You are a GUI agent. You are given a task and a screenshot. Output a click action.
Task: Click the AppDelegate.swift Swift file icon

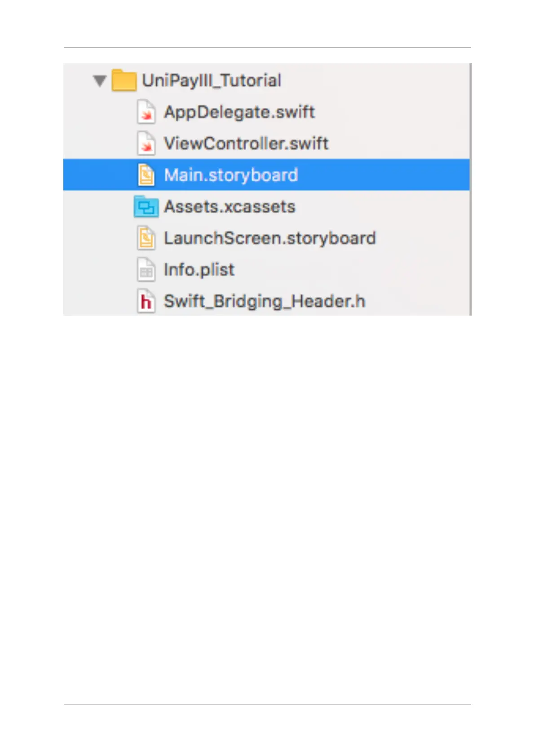[146, 112]
